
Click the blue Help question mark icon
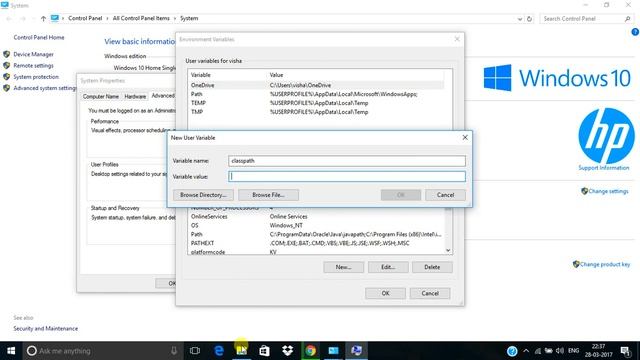pos(636,32)
